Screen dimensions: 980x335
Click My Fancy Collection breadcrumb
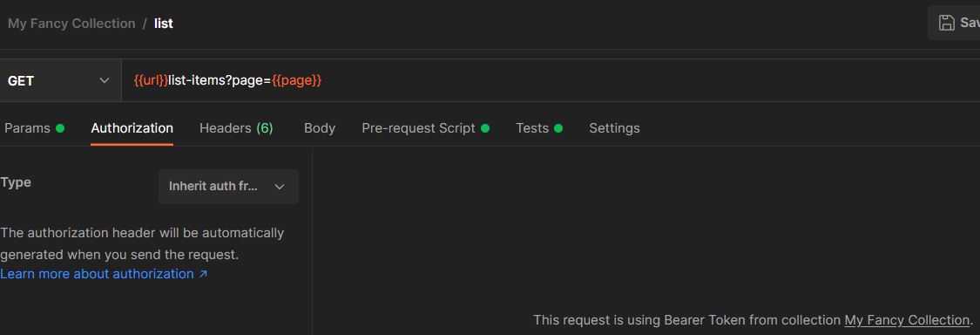click(x=71, y=24)
